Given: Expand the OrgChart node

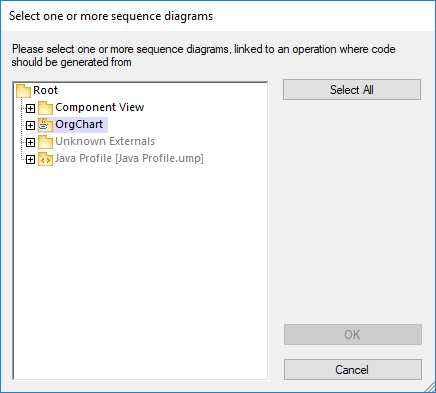Looking at the screenshot, I should tap(30, 125).
